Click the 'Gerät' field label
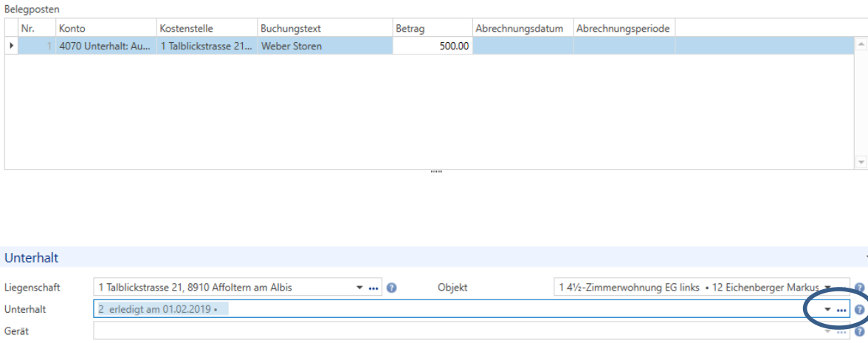Screen dimensions: 868x343 click(16, 331)
